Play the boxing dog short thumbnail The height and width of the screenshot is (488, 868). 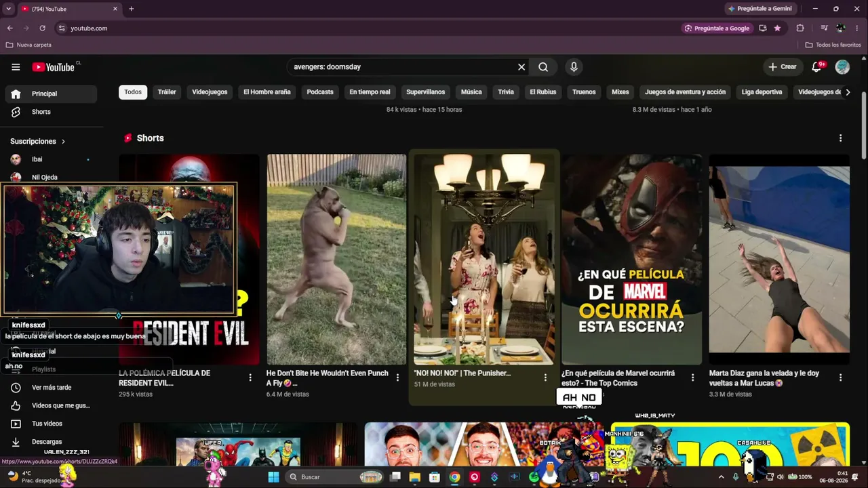click(x=336, y=259)
